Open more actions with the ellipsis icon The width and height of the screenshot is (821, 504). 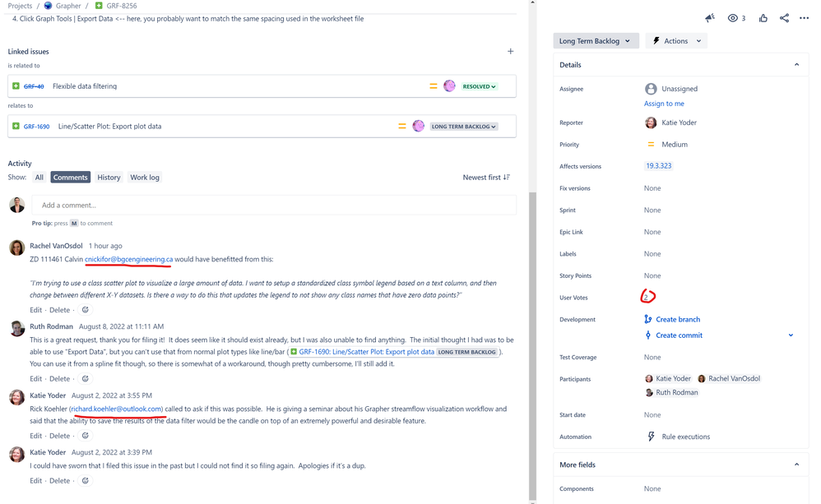click(x=805, y=17)
